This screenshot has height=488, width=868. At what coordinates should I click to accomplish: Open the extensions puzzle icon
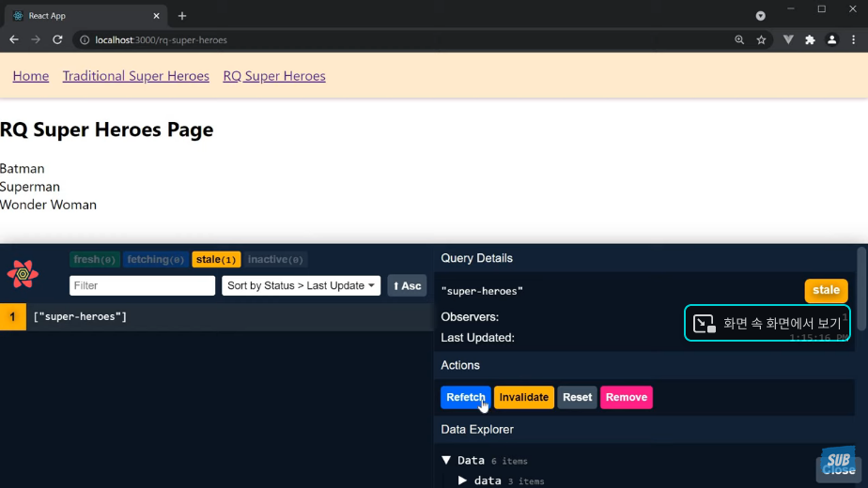point(810,39)
